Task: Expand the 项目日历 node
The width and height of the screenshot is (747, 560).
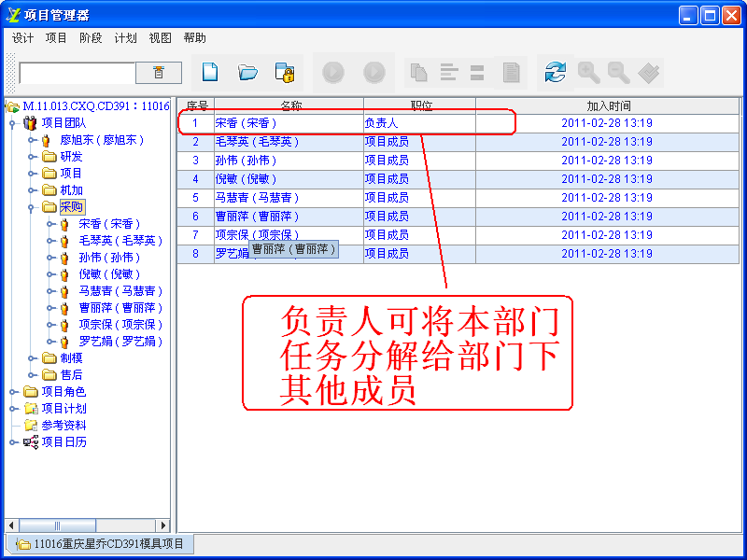Action: pos(13,442)
